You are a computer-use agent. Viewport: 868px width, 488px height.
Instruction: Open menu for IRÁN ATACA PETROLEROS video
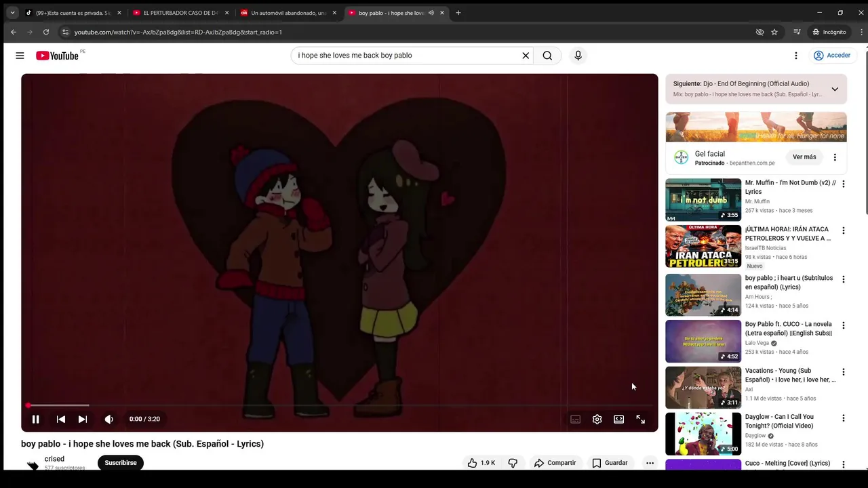[x=844, y=230]
